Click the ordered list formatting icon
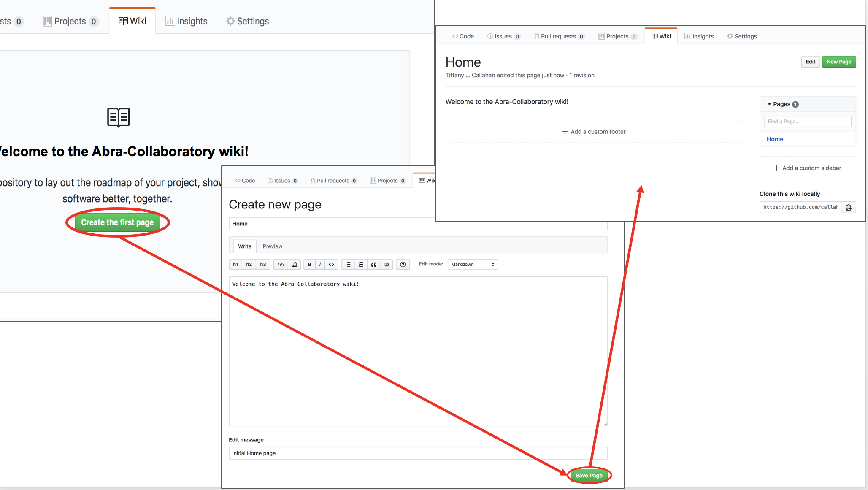Image resolution: width=868 pixels, height=490 pixels. (361, 264)
